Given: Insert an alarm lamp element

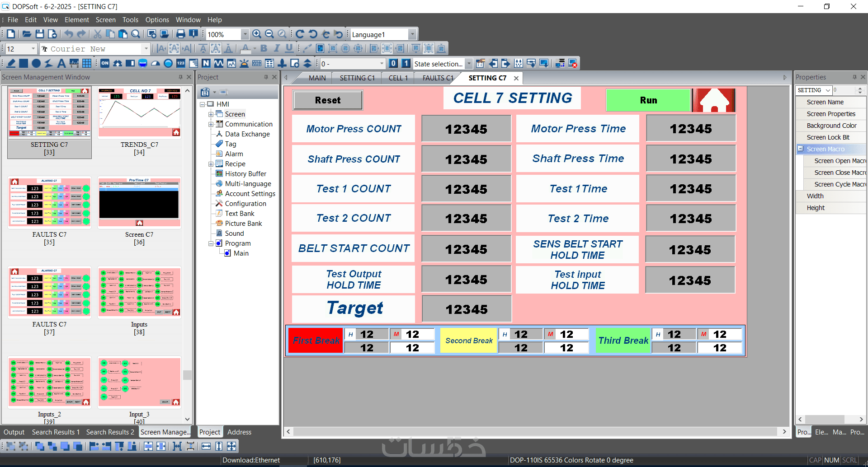Looking at the screenshot, I should click(x=244, y=63).
